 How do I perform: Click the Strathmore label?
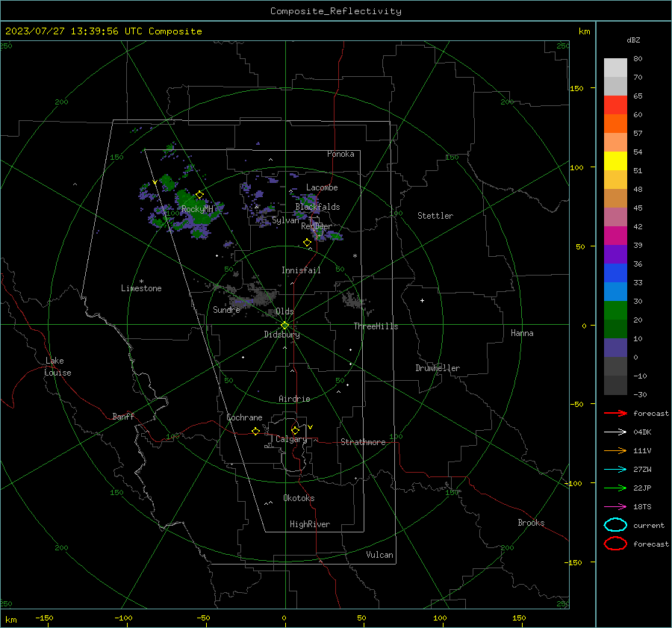pyautogui.click(x=363, y=442)
